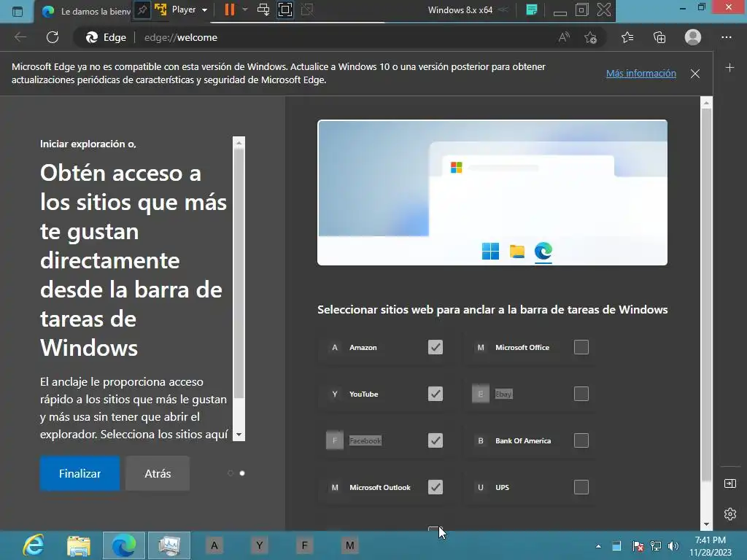747x560 pixels.
Task: Activate Read aloud icon in address bar
Action: [x=564, y=37]
